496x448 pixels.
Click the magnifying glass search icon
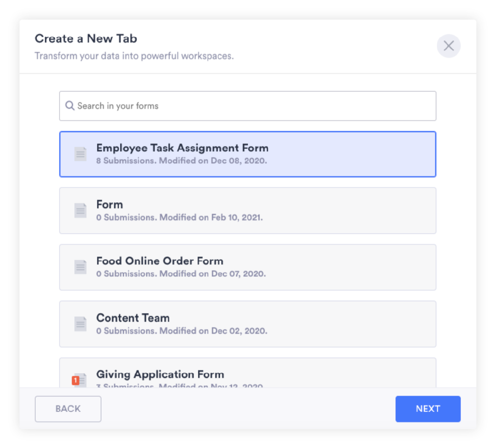click(70, 106)
